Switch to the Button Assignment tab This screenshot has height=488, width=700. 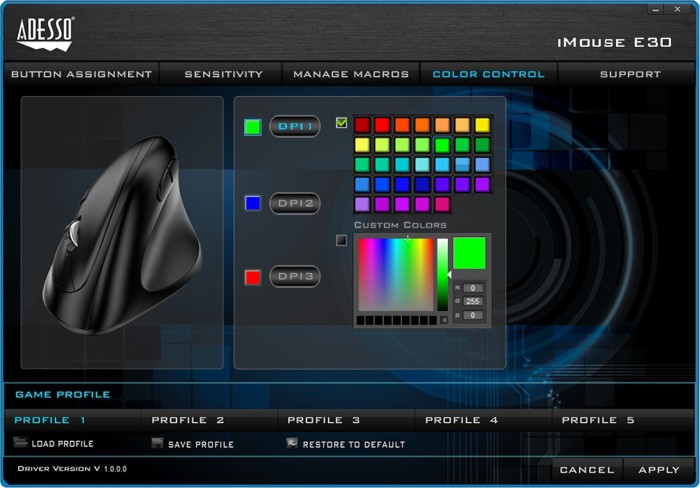tap(80, 74)
